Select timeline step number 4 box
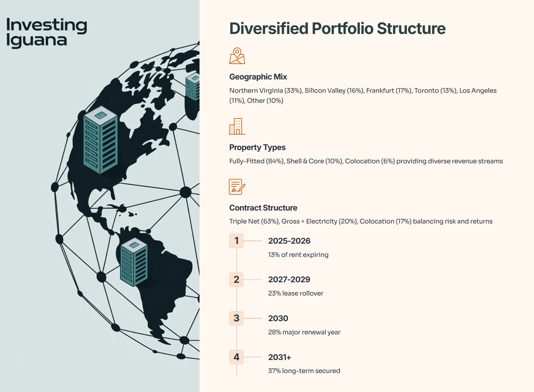Screen dimensions: 534x392 (236, 357)
